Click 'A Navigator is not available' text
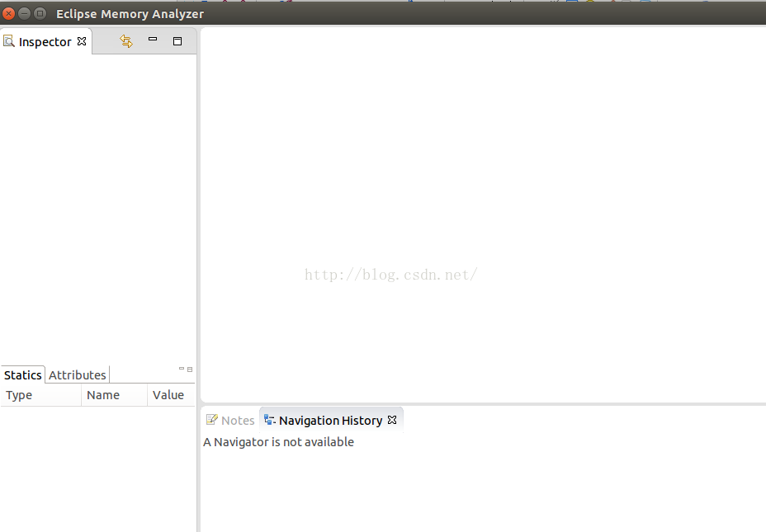This screenshot has width=766, height=532. pos(278,442)
